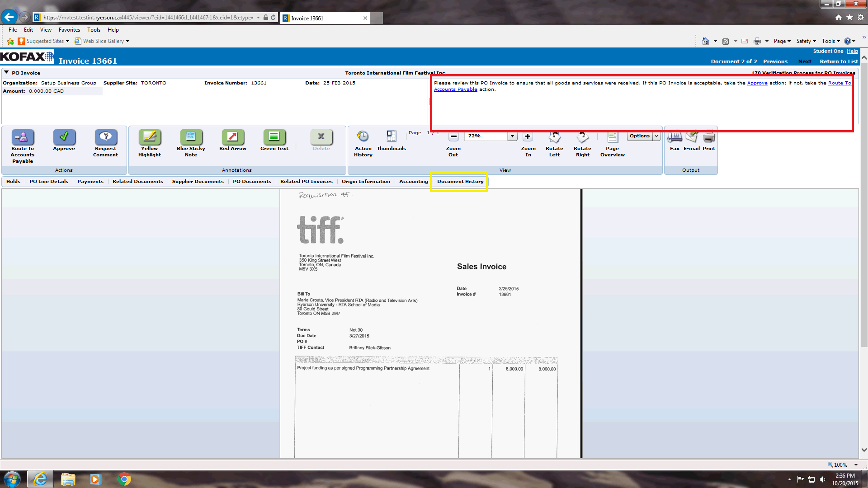Select the Yellow Highlight annotation tool

click(150, 137)
